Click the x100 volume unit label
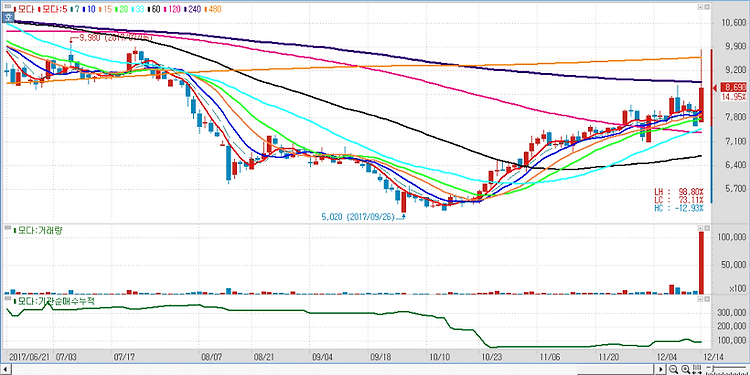This screenshot has height=375, width=750. pos(738,289)
